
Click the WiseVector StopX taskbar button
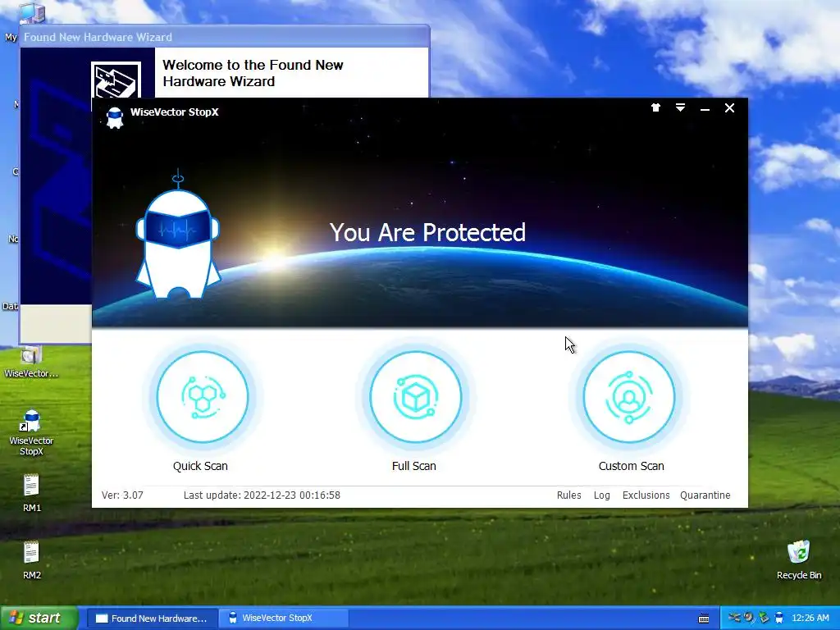284,619
